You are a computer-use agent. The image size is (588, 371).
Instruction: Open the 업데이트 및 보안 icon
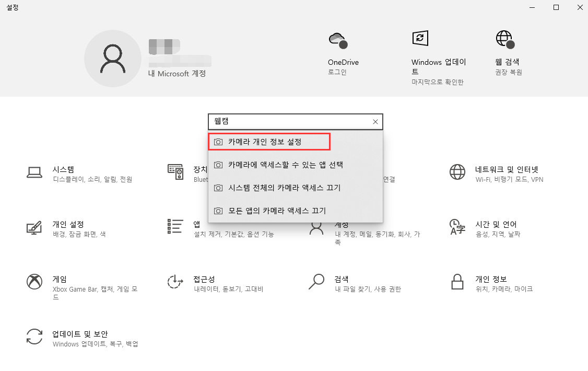pyautogui.click(x=34, y=337)
